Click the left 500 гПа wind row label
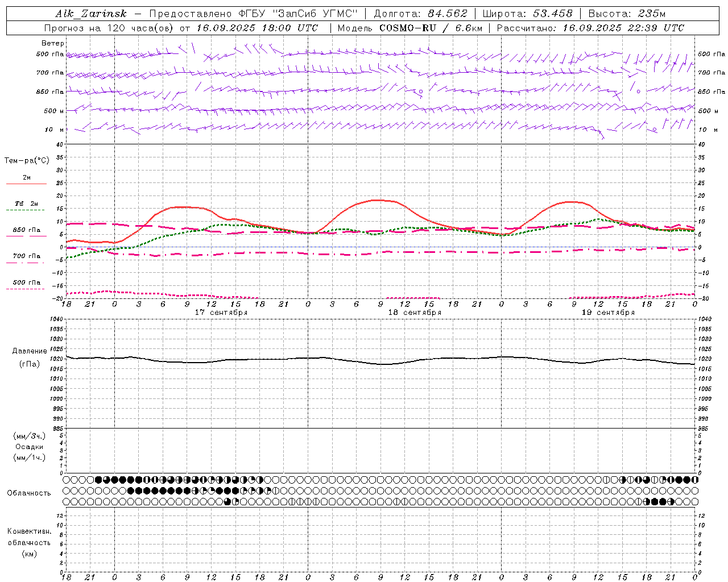Screen dimensions: 728x582 (51, 54)
